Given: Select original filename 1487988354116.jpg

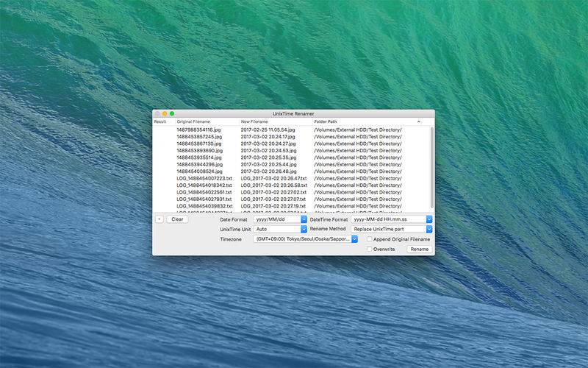Looking at the screenshot, I should (x=198, y=130).
